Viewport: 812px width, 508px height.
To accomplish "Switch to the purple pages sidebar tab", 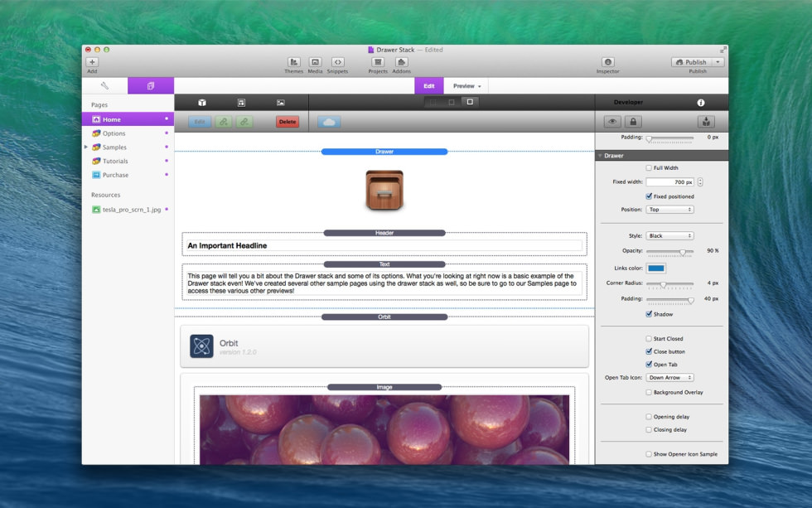I will point(151,86).
